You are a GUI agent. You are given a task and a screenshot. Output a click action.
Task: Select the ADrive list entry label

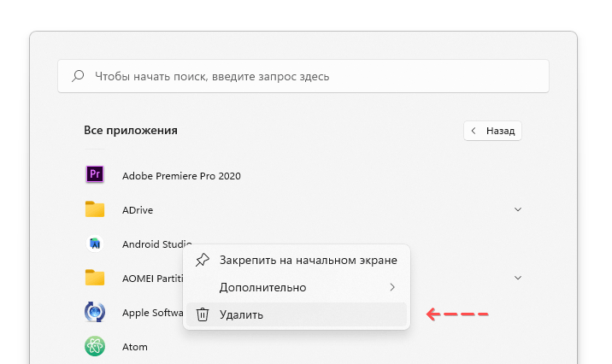pyautogui.click(x=138, y=210)
